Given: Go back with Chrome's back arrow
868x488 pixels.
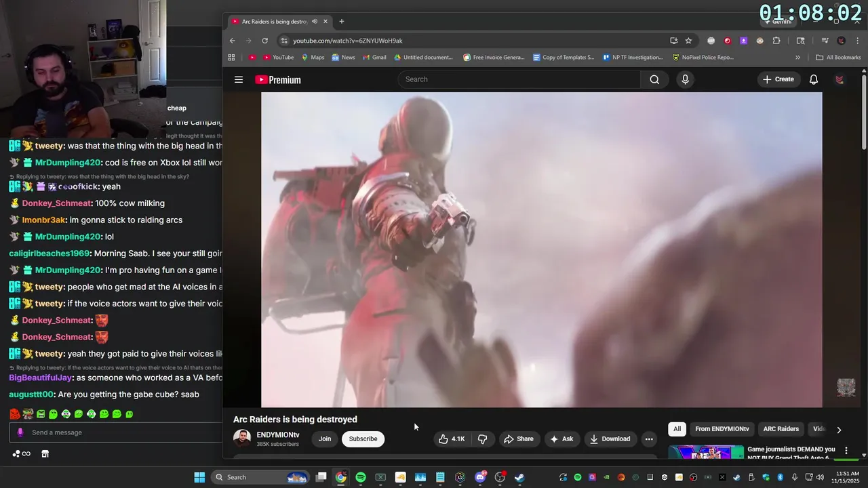Looking at the screenshot, I should tap(233, 41).
